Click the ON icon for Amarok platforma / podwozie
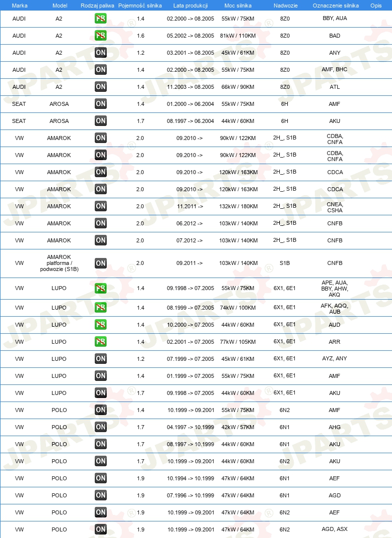This screenshot has width=392, height=538. 100,263
